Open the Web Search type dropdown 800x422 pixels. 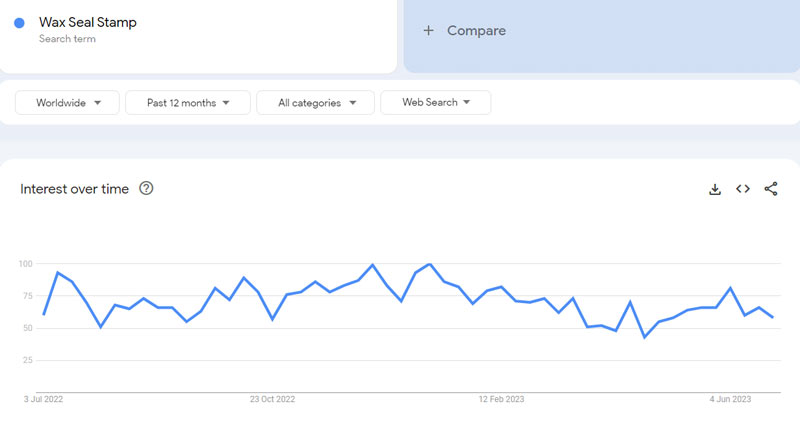435,103
